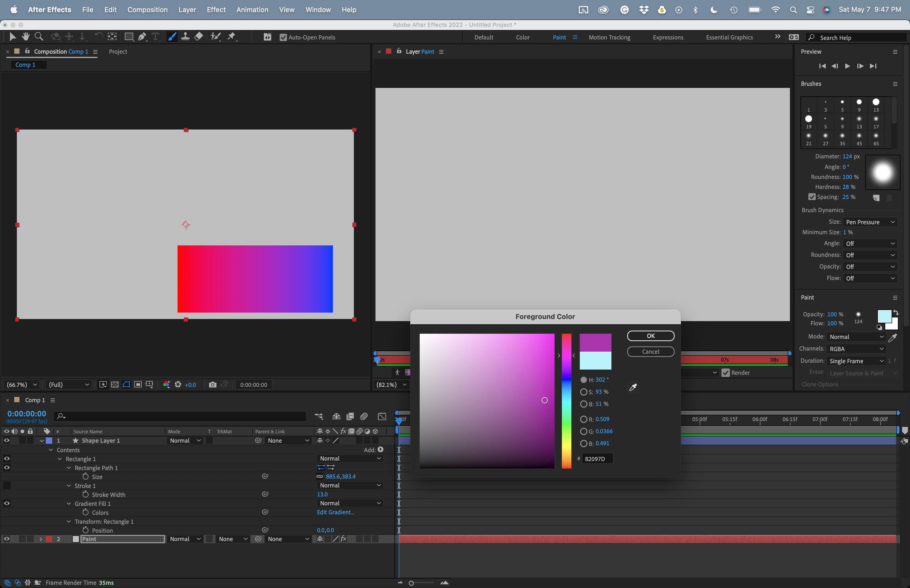This screenshot has width=910, height=588.
Task: Click the Edit Gradient link
Action: tap(335, 512)
